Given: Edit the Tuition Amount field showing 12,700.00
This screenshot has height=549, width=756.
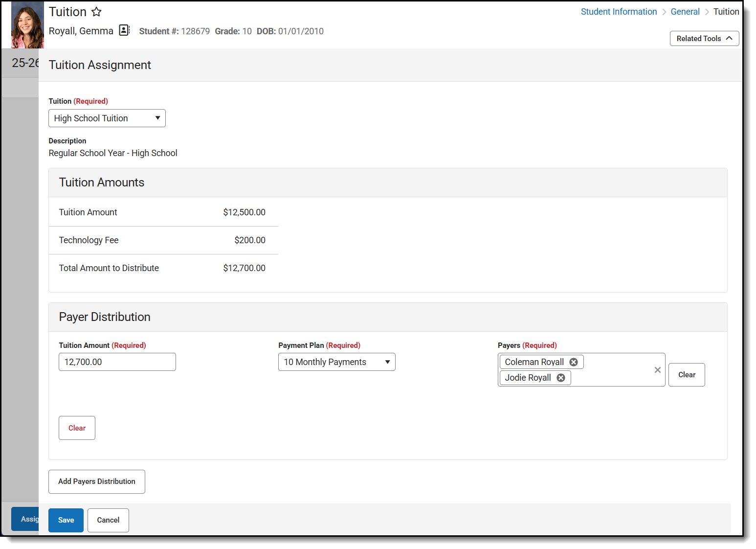Looking at the screenshot, I should pyautogui.click(x=117, y=362).
